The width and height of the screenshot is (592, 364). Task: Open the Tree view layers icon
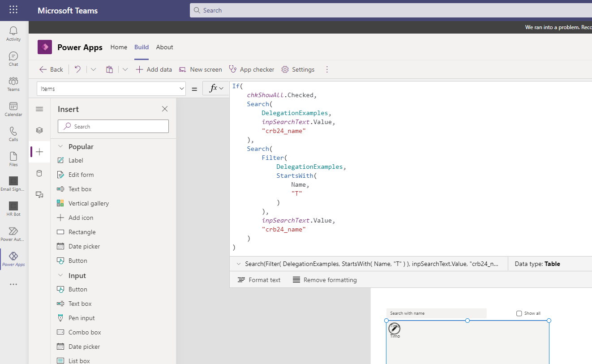click(x=39, y=130)
